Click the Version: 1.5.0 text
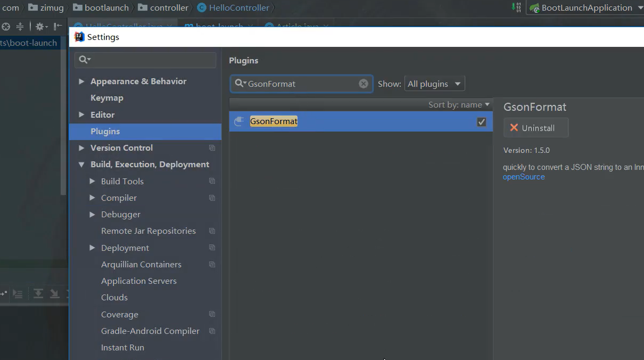 click(526, 151)
